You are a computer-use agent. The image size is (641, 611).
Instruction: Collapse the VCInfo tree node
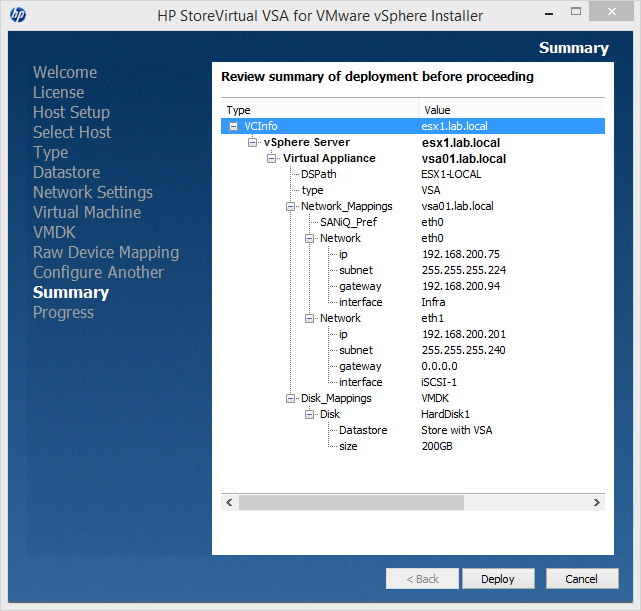[x=233, y=126]
